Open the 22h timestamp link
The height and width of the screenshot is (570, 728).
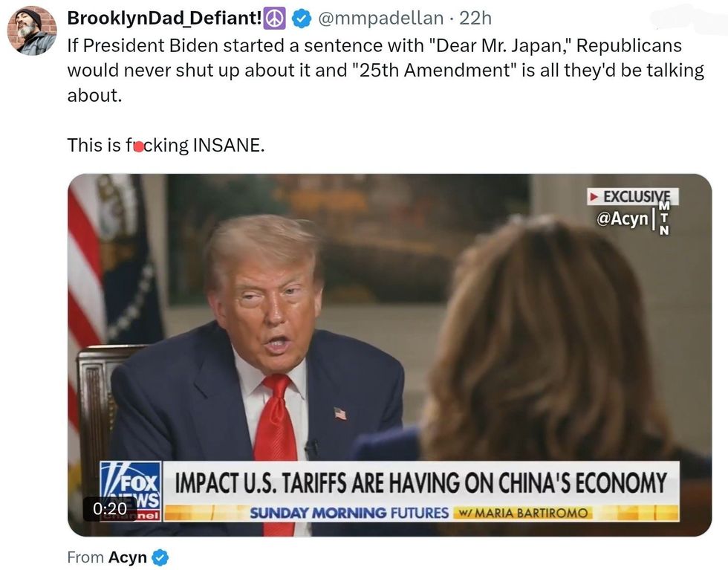pos(475,18)
